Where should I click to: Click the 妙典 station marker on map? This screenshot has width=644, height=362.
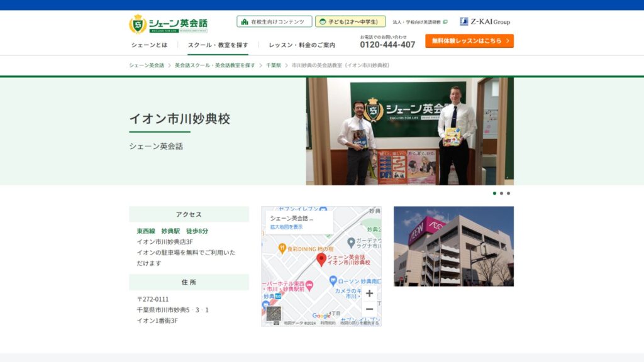pyautogui.click(x=279, y=296)
